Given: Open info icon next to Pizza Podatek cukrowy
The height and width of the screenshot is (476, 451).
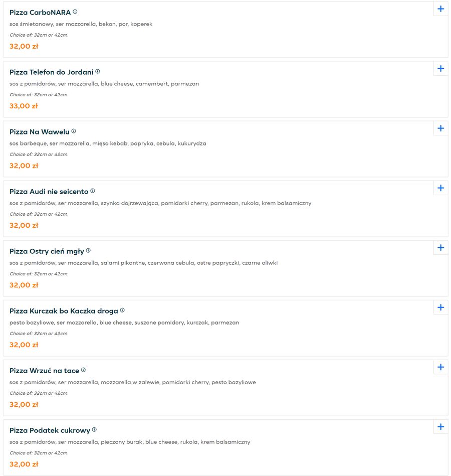Looking at the screenshot, I should [94, 429].
